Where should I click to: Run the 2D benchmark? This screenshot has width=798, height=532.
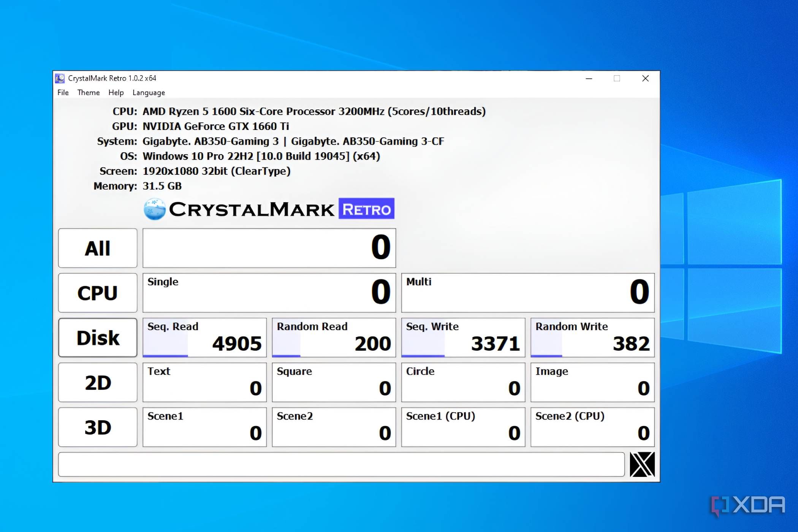pos(98,382)
